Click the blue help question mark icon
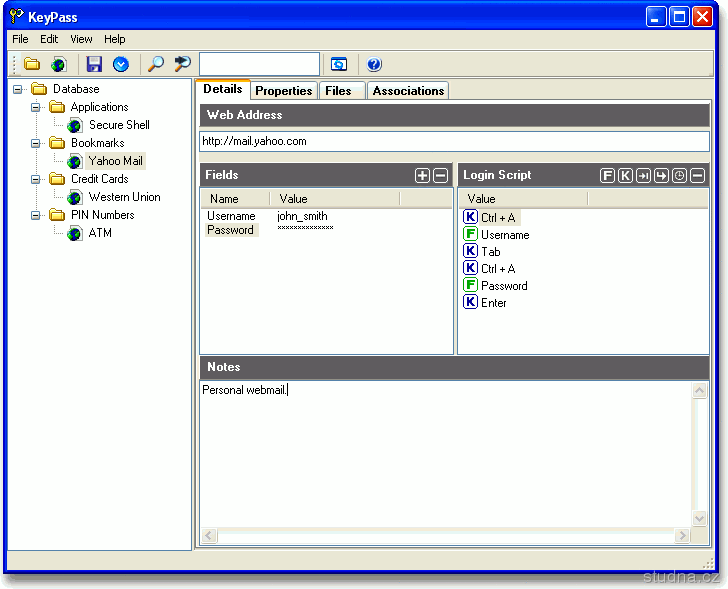Image resolution: width=728 pixels, height=589 pixels. [x=374, y=65]
